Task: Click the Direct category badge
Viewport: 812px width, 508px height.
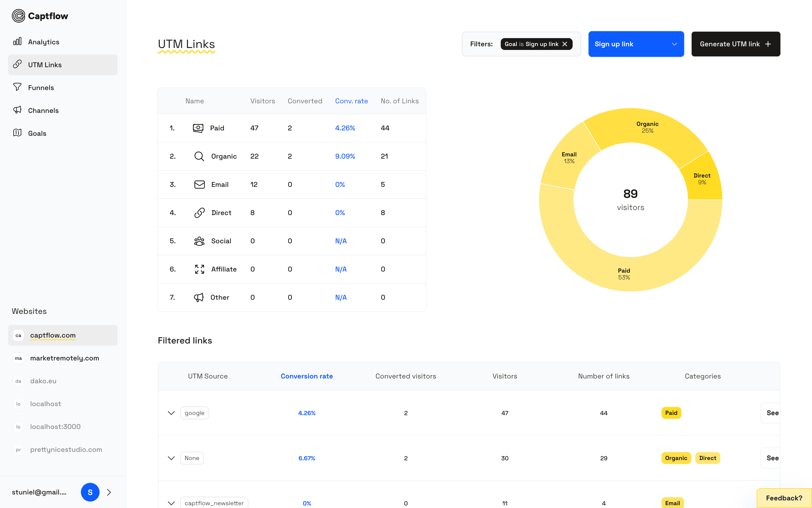Action: pyautogui.click(x=708, y=458)
